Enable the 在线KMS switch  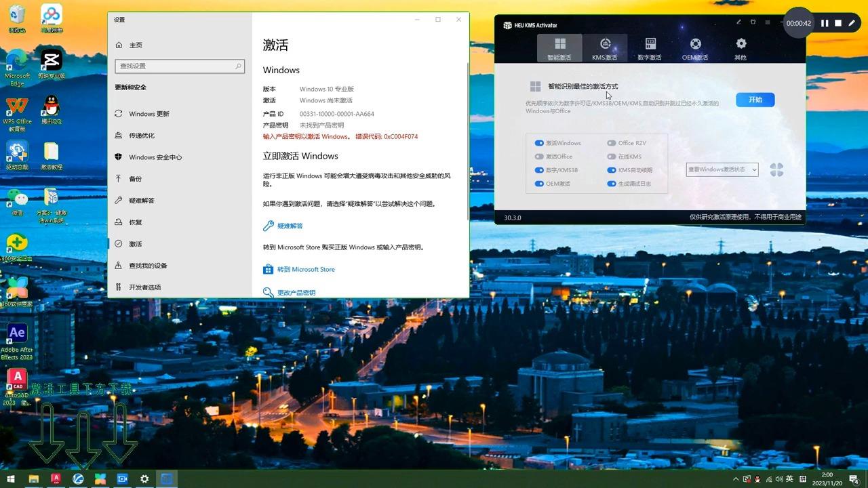click(x=612, y=157)
